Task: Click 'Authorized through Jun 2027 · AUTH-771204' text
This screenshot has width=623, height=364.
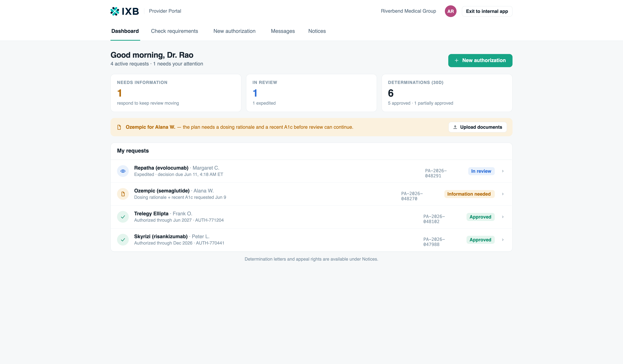Action: coord(179,220)
